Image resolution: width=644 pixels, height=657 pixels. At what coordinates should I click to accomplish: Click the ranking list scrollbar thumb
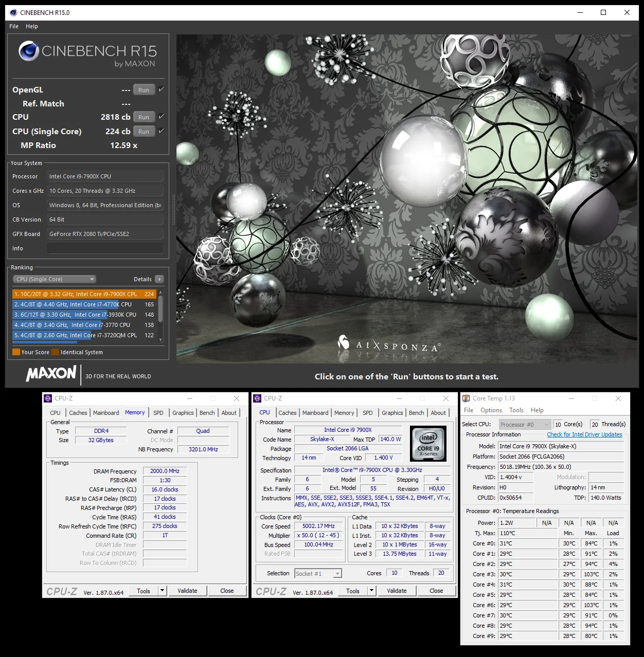coord(161,309)
